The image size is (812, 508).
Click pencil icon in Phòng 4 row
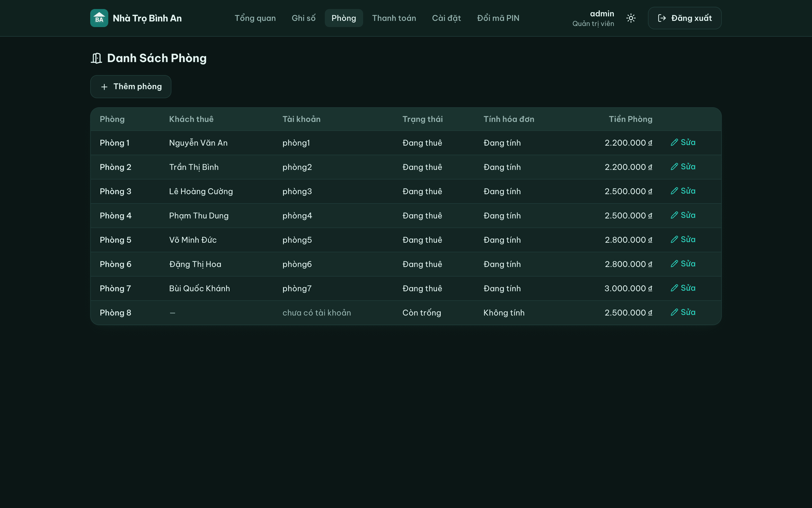pyautogui.click(x=674, y=215)
